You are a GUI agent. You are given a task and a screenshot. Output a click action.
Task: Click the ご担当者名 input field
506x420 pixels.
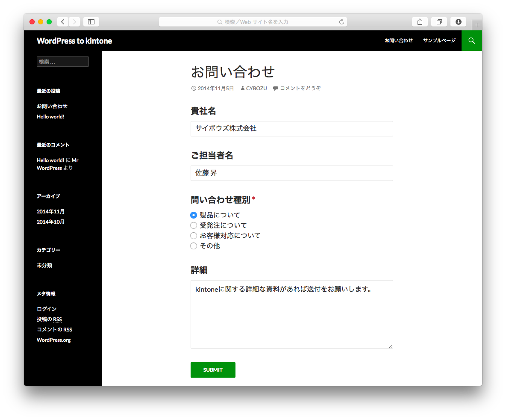292,173
